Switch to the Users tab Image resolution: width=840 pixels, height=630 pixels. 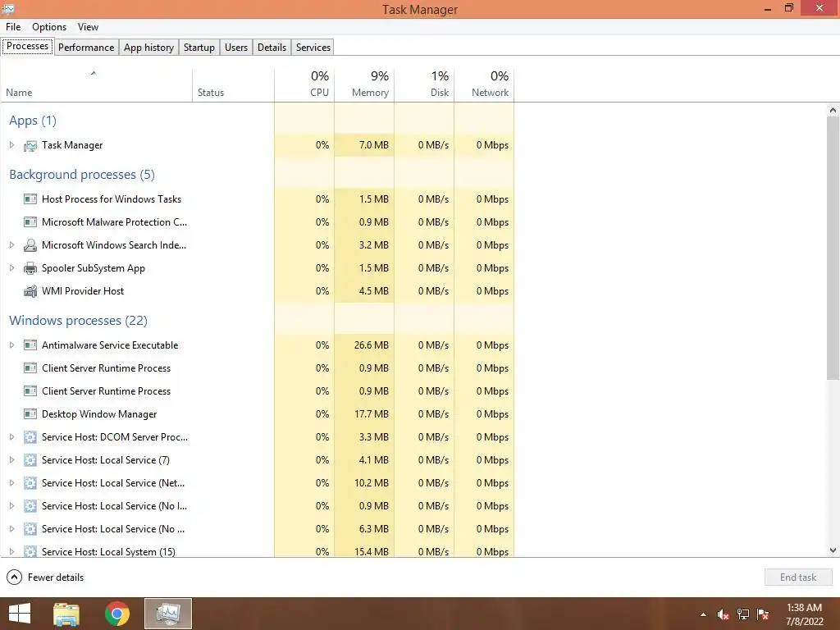click(x=236, y=47)
